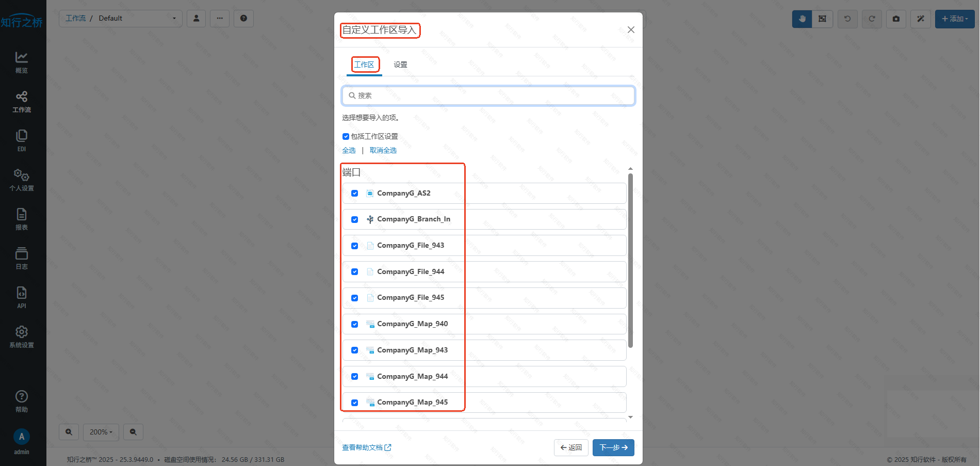Screen dimensions: 980x466
Task: Click the redo icon in toolbar
Action: click(872, 19)
